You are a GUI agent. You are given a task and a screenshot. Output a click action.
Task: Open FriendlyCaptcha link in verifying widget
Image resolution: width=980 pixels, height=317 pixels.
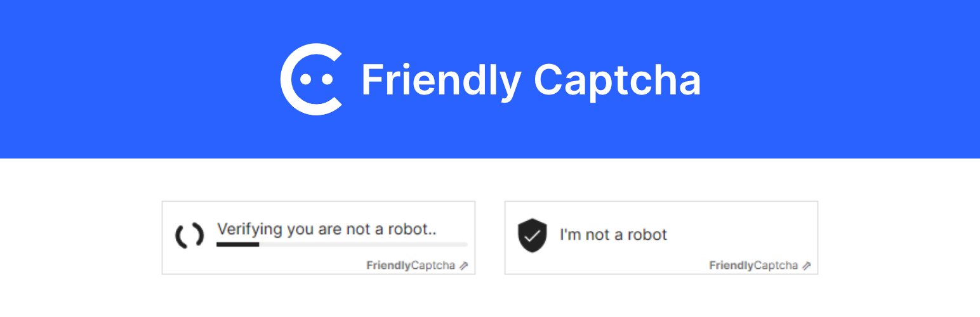point(411,266)
